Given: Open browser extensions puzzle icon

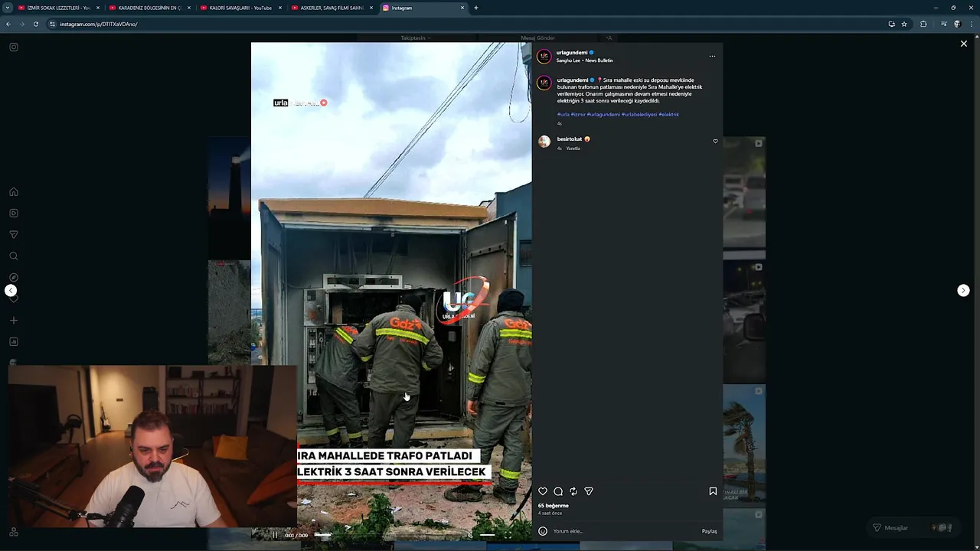Looking at the screenshot, I should [923, 24].
